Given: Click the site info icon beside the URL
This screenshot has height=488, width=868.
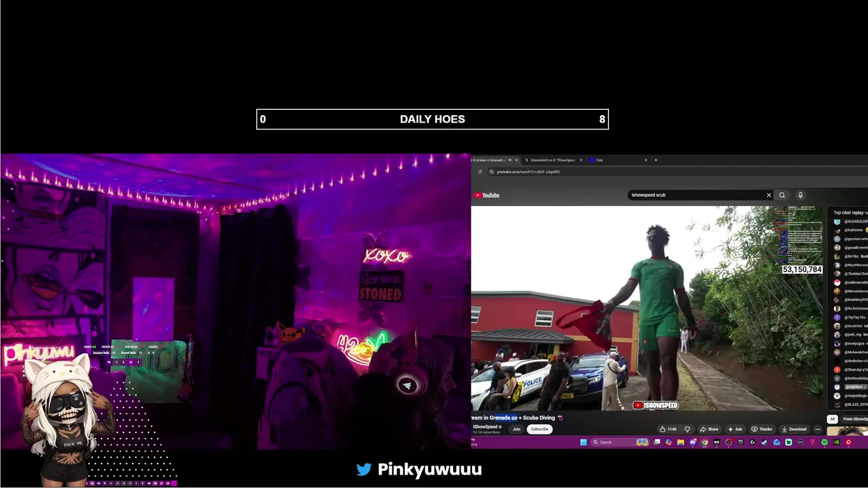Looking at the screenshot, I should click(x=491, y=171).
